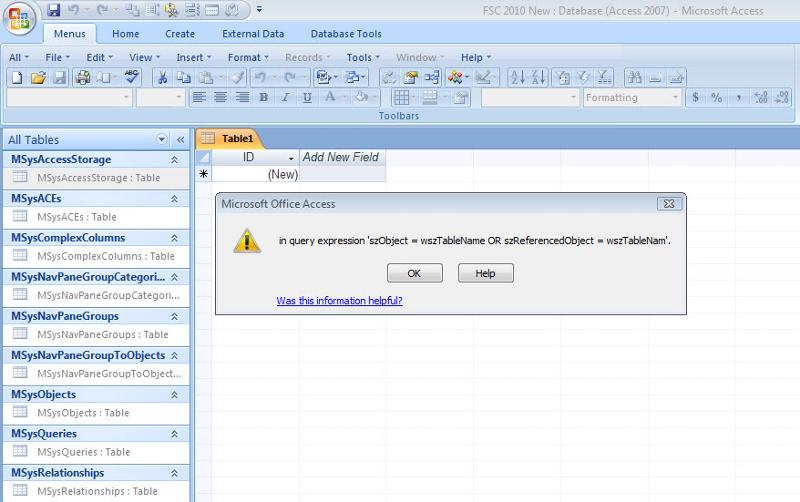This screenshot has width=800, height=502.
Task: Collapse the MSysComplexColumns group
Action: click(x=174, y=238)
